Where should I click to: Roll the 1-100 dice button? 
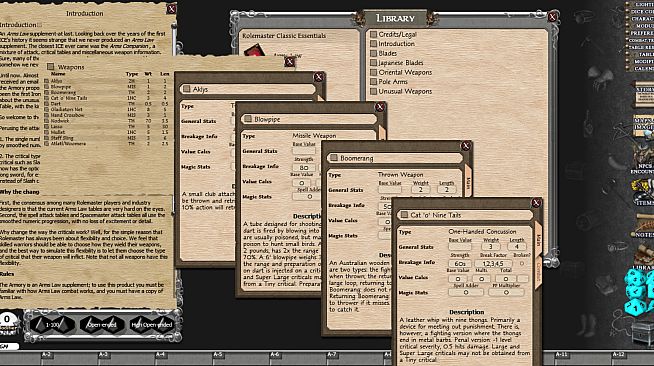53,325
